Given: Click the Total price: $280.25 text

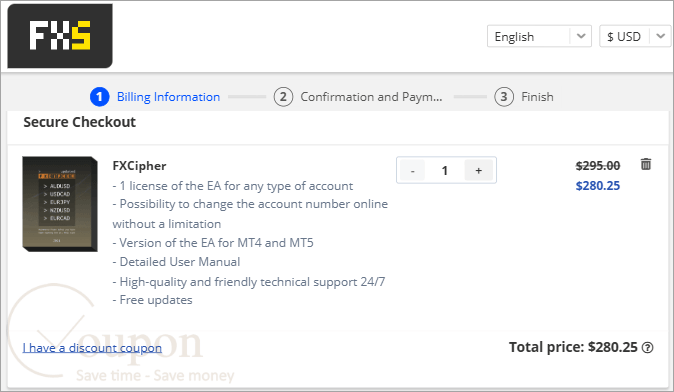Looking at the screenshot, I should point(573,347).
